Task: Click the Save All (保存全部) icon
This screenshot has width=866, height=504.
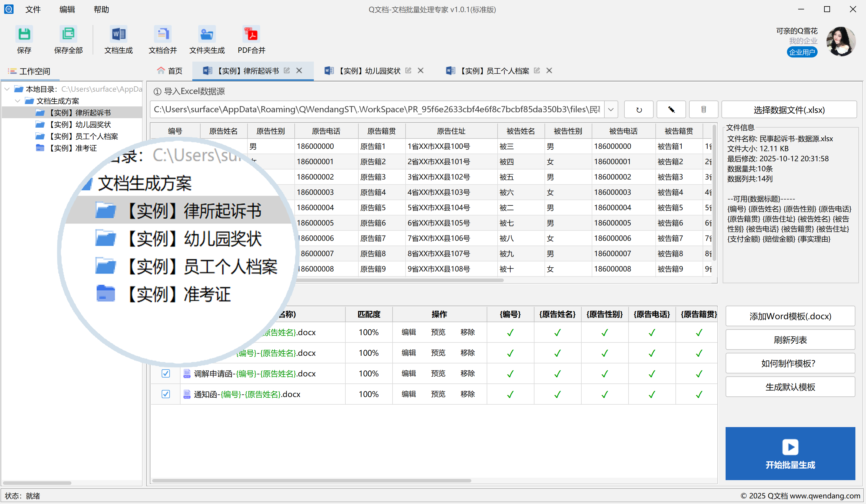Action: coord(68,34)
